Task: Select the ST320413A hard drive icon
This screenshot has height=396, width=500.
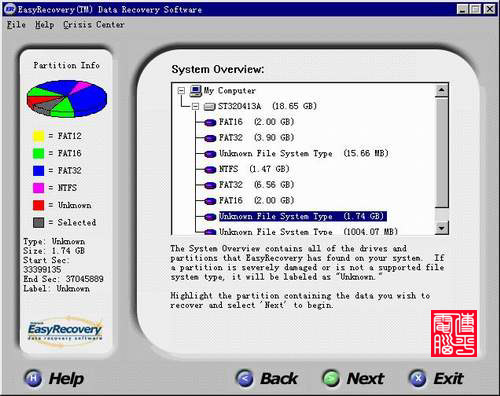Action: pos(209,107)
